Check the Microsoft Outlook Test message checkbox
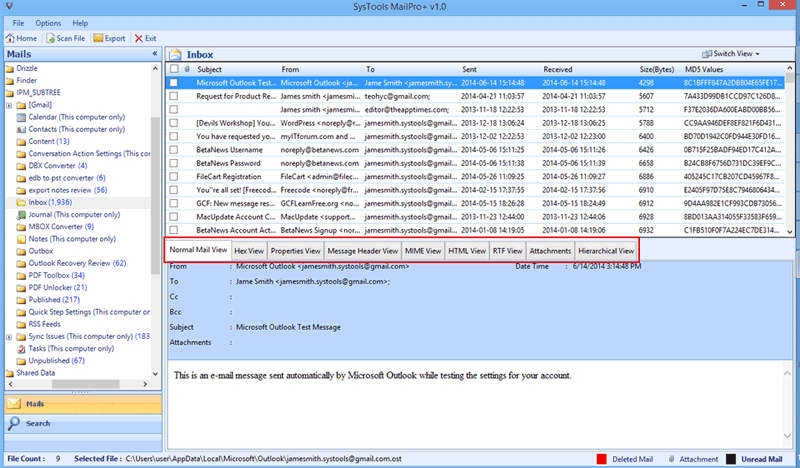This screenshot has height=468, width=800. (174, 82)
